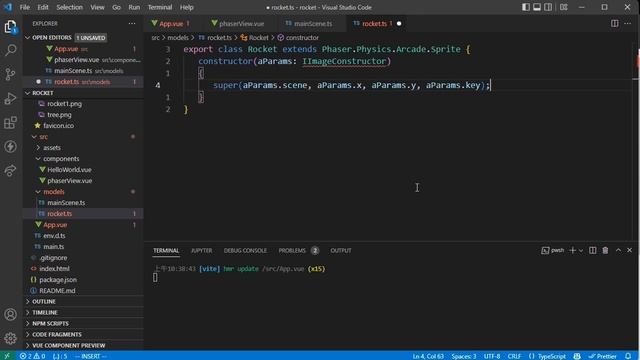Open the lightning bolt activity bar icon

coord(10,147)
